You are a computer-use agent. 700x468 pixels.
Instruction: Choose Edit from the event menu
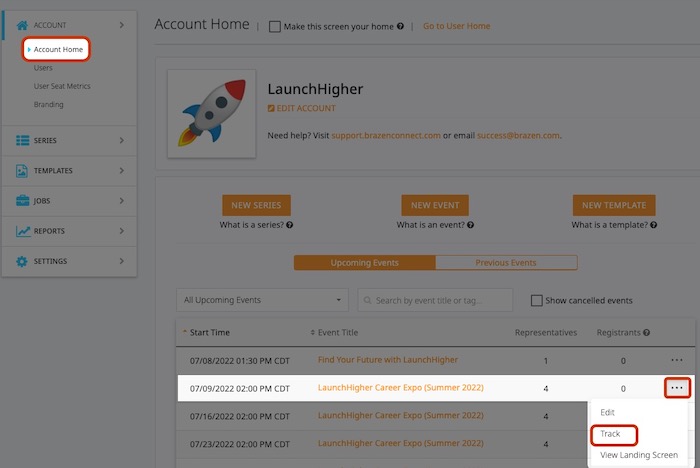coord(608,412)
